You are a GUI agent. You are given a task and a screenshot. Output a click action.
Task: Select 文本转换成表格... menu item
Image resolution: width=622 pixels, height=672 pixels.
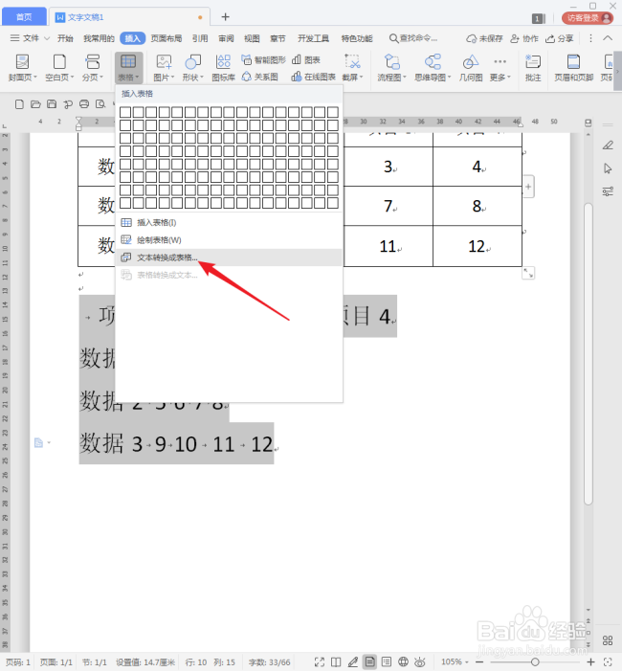click(229, 258)
